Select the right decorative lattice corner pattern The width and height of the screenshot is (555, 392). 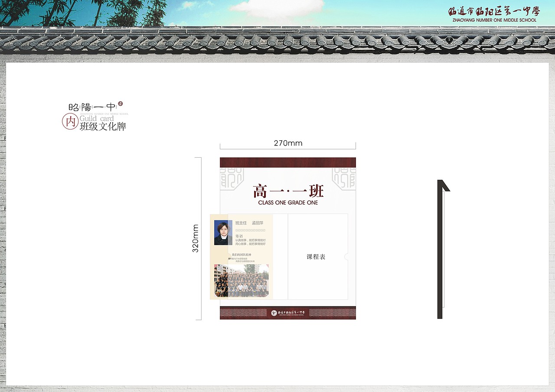[x=345, y=178]
